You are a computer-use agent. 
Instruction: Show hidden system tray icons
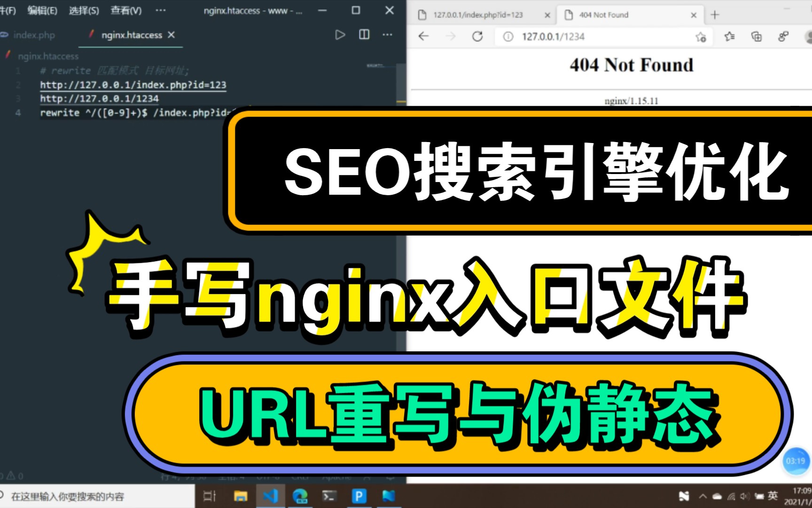pos(703,496)
